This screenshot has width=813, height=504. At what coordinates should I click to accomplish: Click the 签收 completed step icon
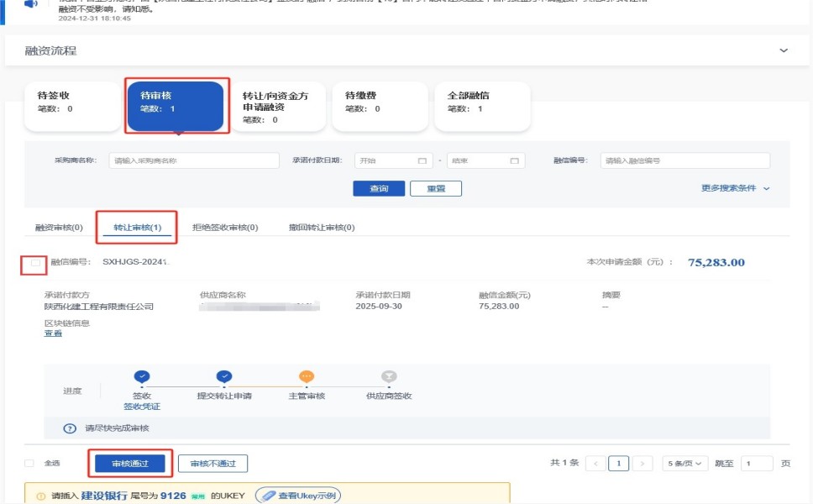point(142,376)
